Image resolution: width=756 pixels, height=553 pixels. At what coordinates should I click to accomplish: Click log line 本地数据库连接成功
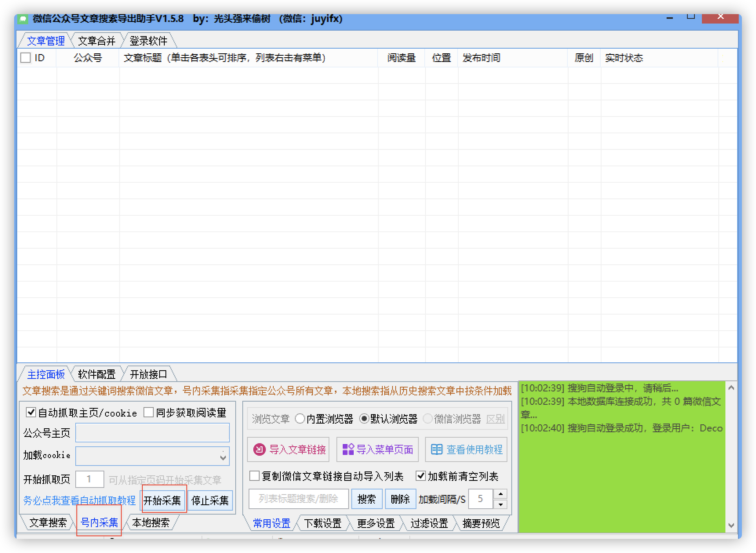point(621,408)
